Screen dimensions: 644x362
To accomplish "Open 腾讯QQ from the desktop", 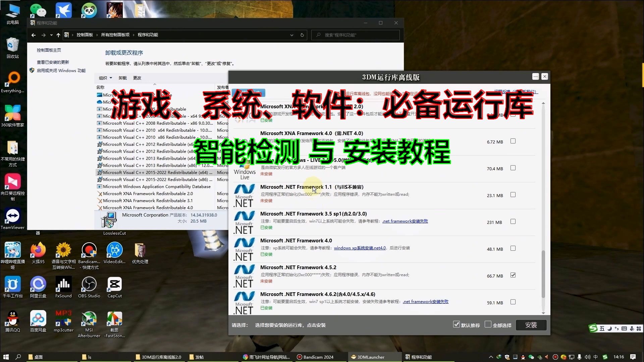I will pyautogui.click(x=13, y=319).
